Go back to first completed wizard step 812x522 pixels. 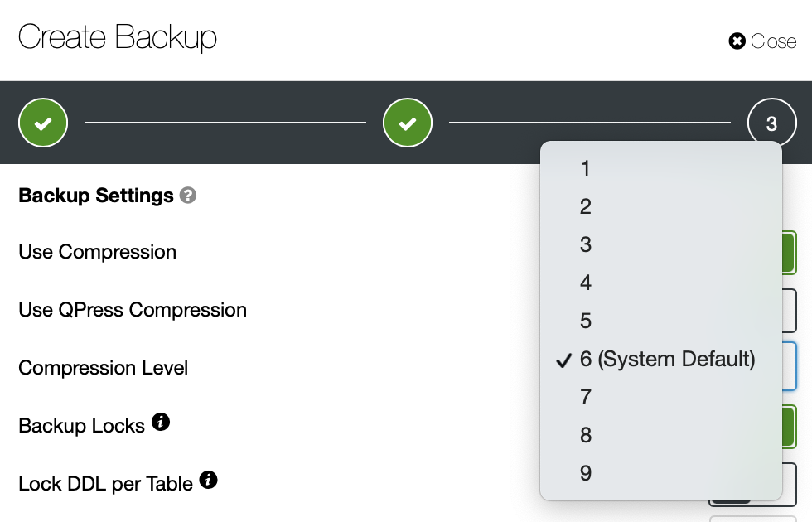click(43, 123)
